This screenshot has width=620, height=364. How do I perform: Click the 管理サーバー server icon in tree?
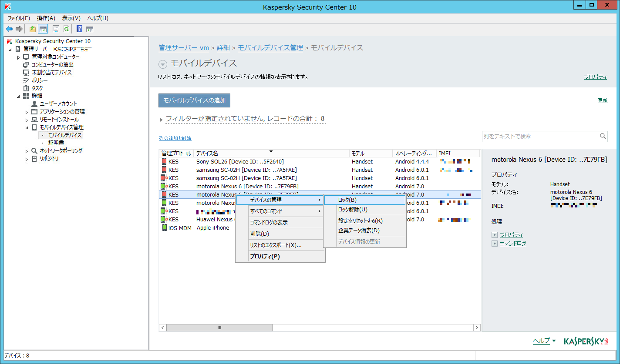tap(18, 49)
